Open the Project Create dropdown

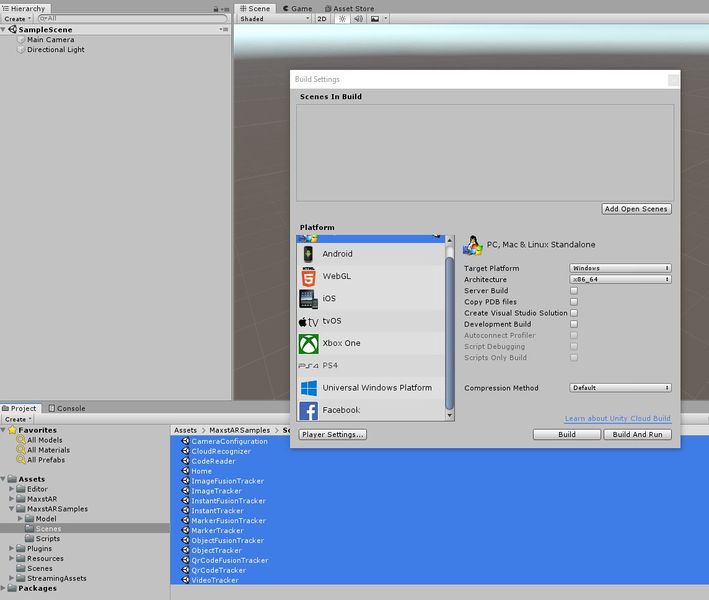click(18, 420)
